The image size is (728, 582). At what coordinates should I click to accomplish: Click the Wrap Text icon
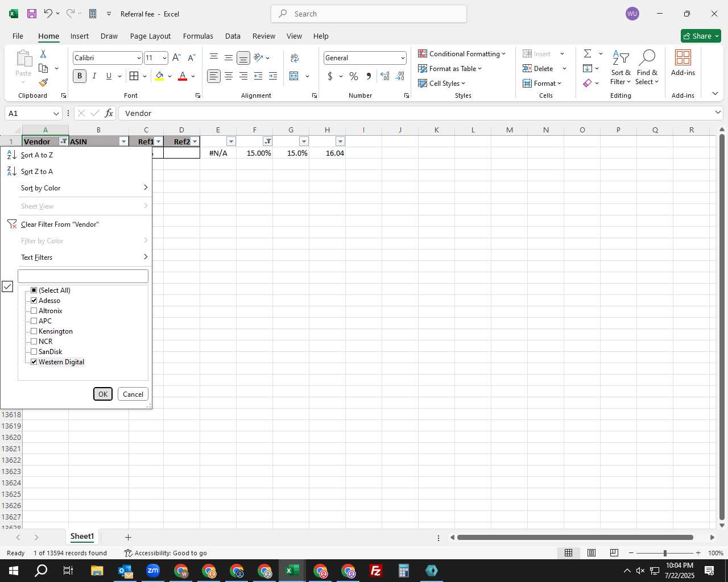click(x=295, y=57)
